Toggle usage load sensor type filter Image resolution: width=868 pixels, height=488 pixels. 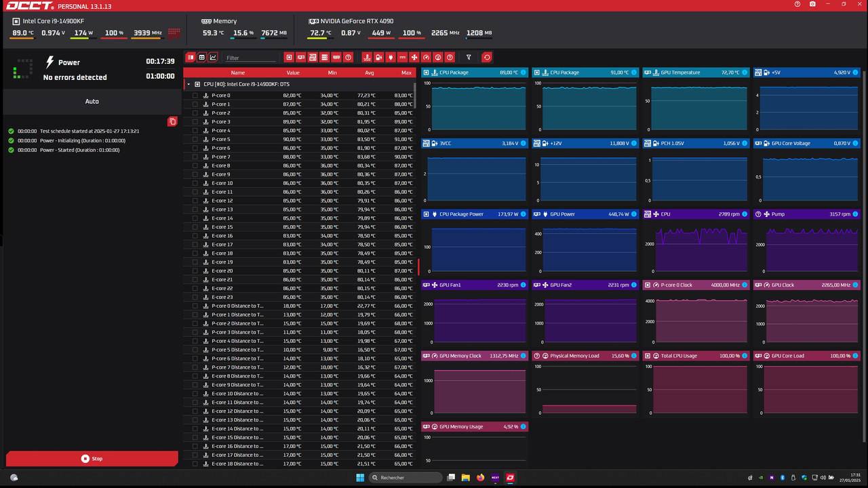(x=438, y=58)
